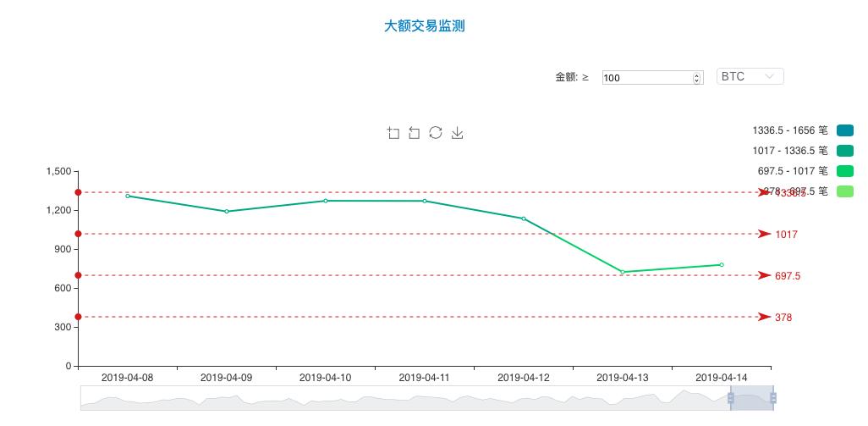The width and height of the screenshot is (868, 426).
Task: Click the red 1017 threshold arrow
Action: click(x=764, y=234)
